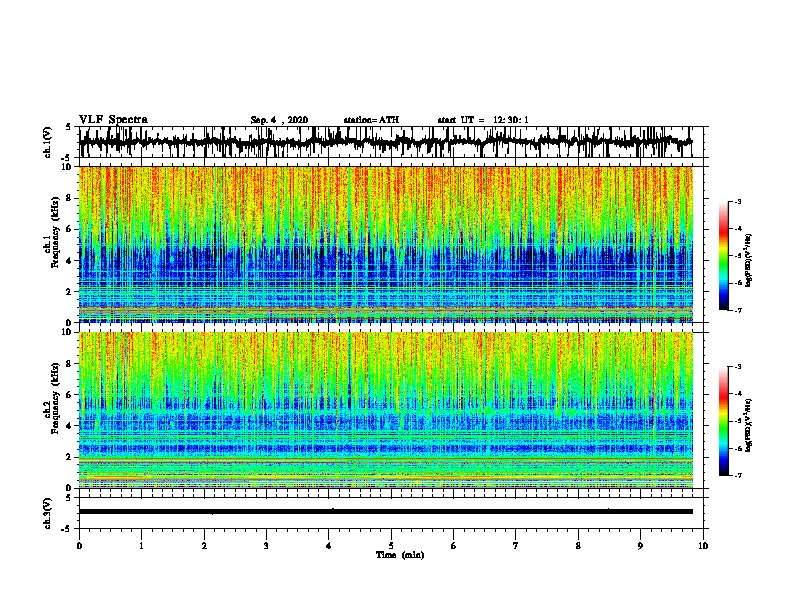
Task: Click the "-7" label on ch.2 colorbar
Action: [x=738, y=476]
